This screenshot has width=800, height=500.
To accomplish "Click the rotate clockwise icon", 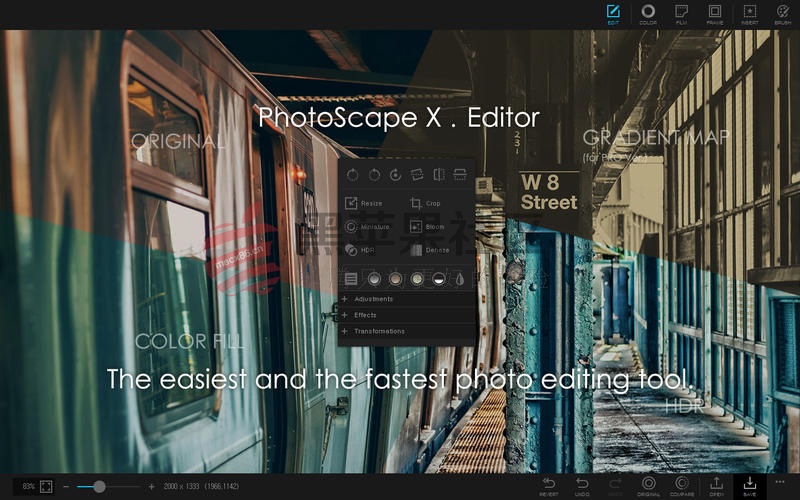I will click(374, 175).
